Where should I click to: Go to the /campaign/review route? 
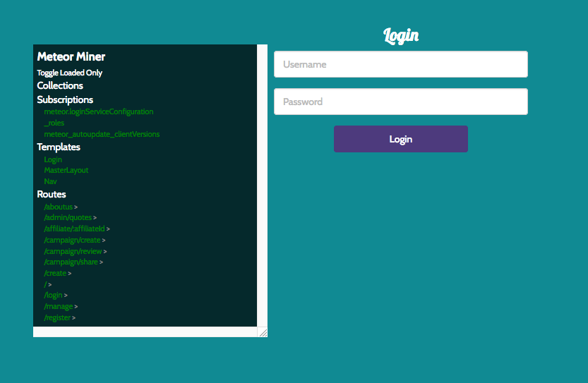[x=73, y=251]
